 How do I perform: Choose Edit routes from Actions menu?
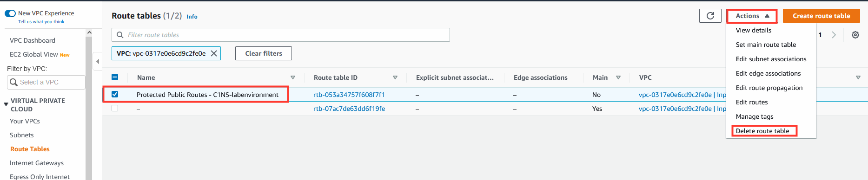click(x=752, y=102)
